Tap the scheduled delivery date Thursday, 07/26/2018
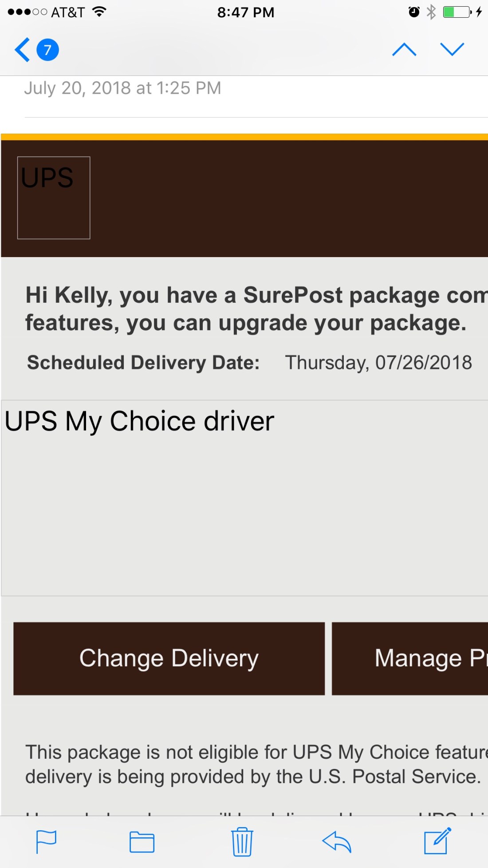Image resolution: width=488 pixels, height=868 pixels. pyautogui.click(x=378, y=362)
